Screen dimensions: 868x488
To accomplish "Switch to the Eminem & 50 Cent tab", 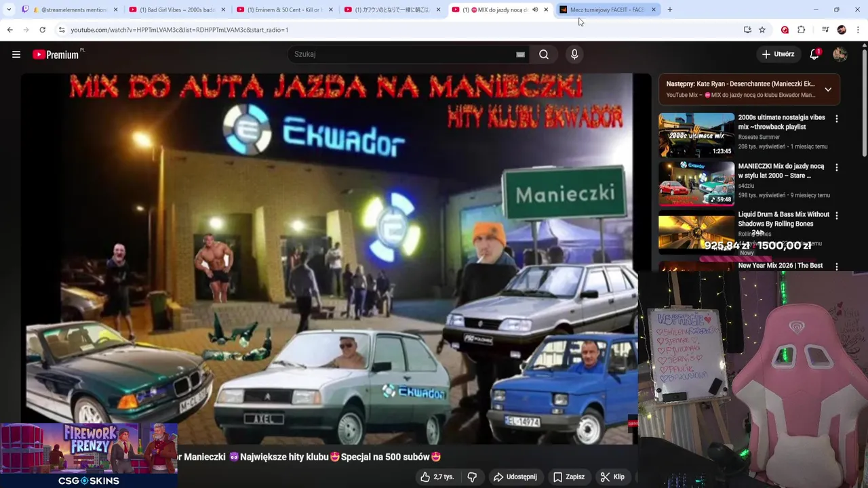I will tap(283, 9).
